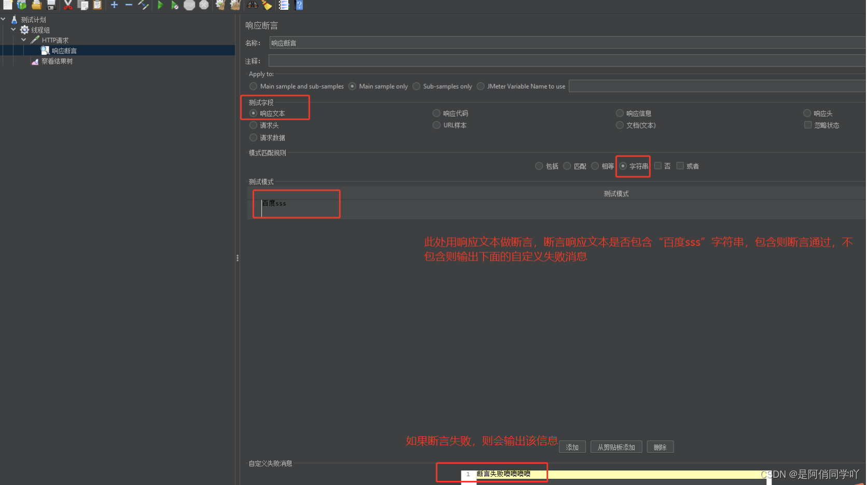Click the Search binoculars icon
This screenshot has width=868, height=485.
click(253, 5)
